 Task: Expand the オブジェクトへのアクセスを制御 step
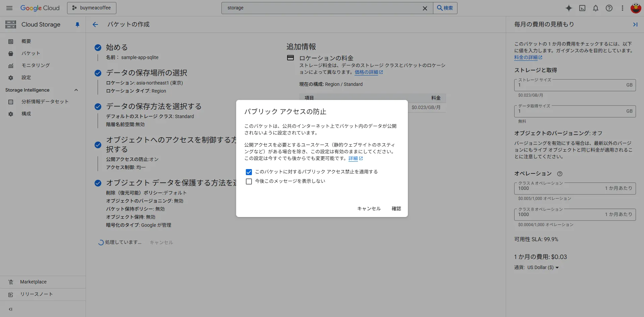point(171,145)
